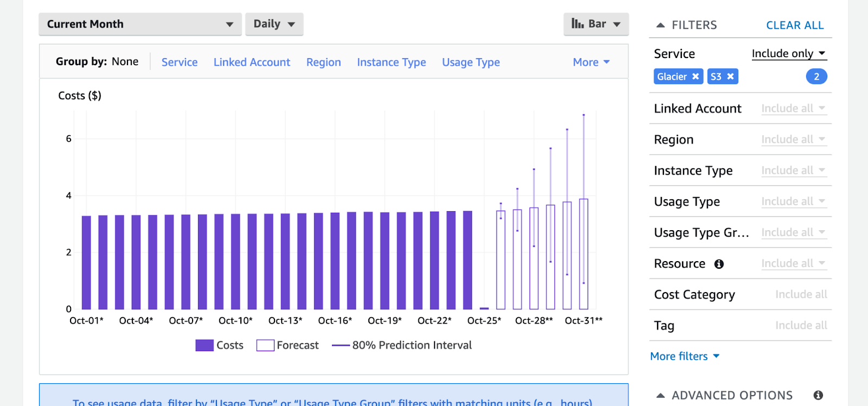Open Service Include only dropdown
Image resolution: width=868 pixels, height=406 pixels.
789,53
